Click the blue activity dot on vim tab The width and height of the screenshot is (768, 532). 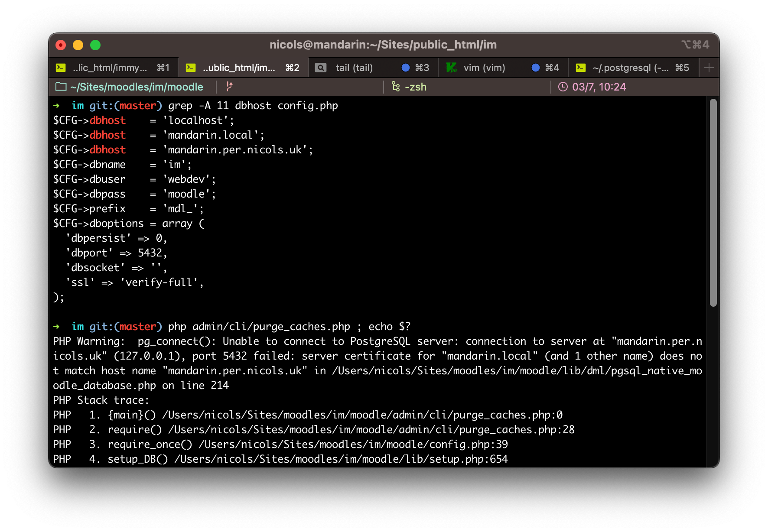(536, 68)
